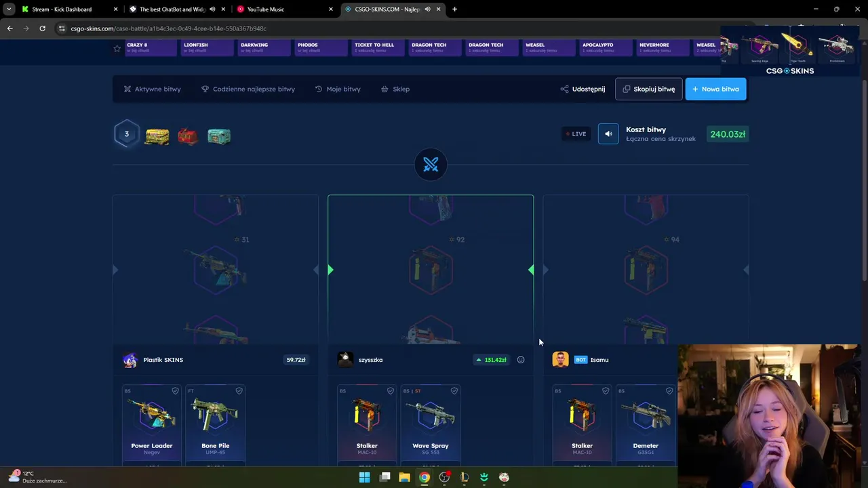The width and height of the screenshot is (868, 488).
Task: Click szyszka player avatar
Action: pyautogui.click(x=345, y=360)
